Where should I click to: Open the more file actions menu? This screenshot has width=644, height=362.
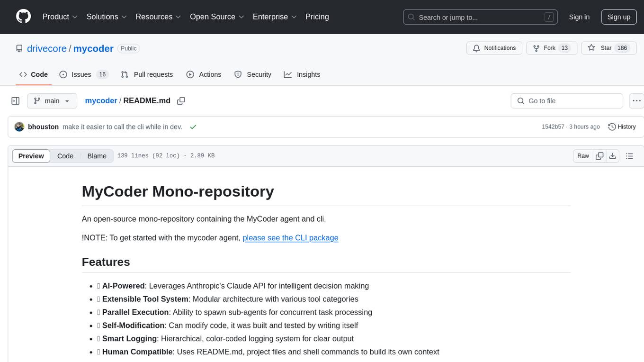636,101
